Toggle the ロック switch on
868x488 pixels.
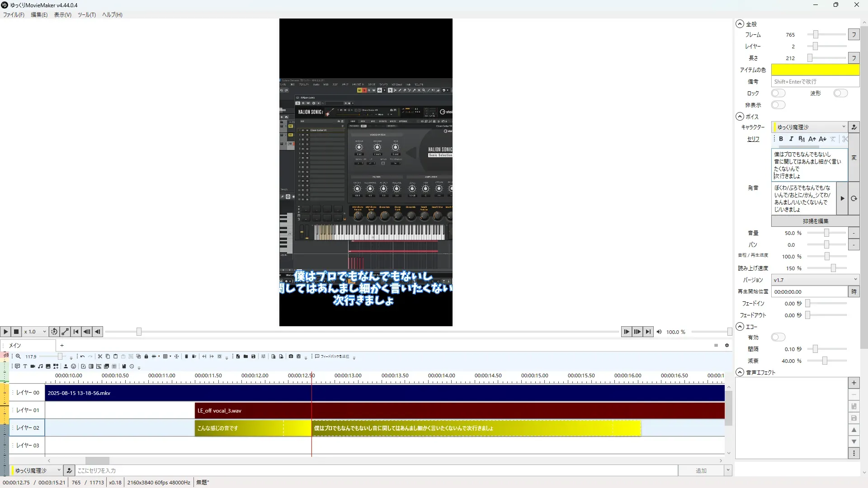(778, 93)
